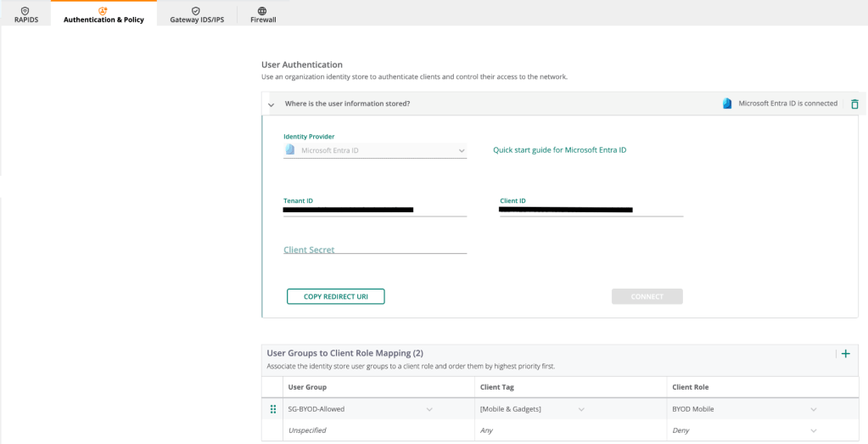Switch to Authentication & Policy tab
Image resolution: width=868 pixels, height=444 pixels.
click(104, 10)
